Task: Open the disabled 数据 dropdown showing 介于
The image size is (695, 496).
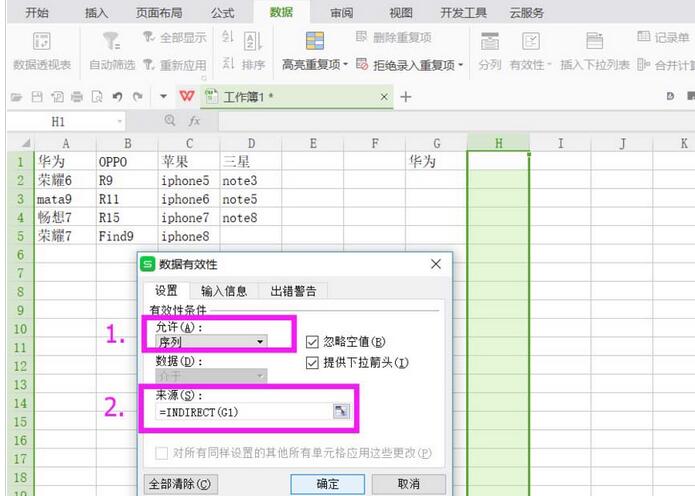Action: pyautogui.click(x=211, y=376)
